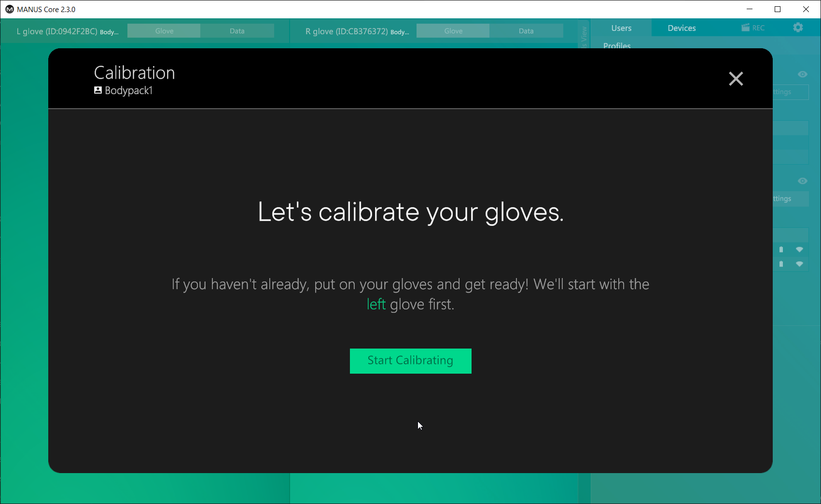Viewport: 821px width, 504px height.
Task: Click the 'Calibration' dialog title
Action: pyautogui.click(x=134, y=73)
